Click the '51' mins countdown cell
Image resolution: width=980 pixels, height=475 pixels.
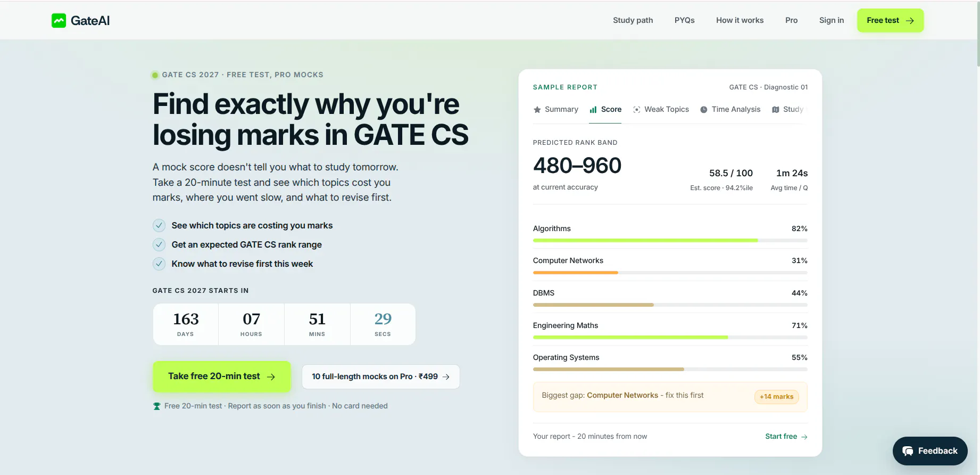[x=317, y=324]
